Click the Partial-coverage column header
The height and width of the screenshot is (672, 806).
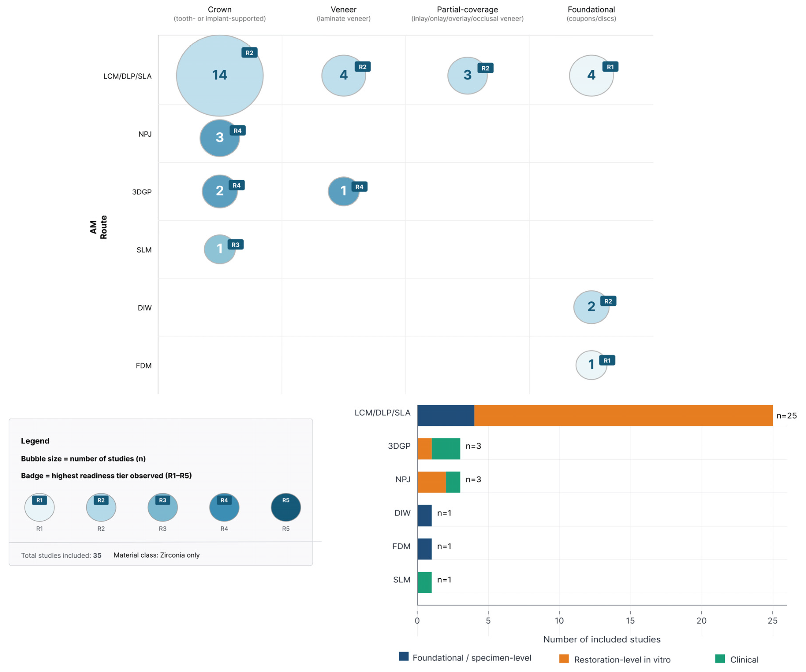(467, 10)
